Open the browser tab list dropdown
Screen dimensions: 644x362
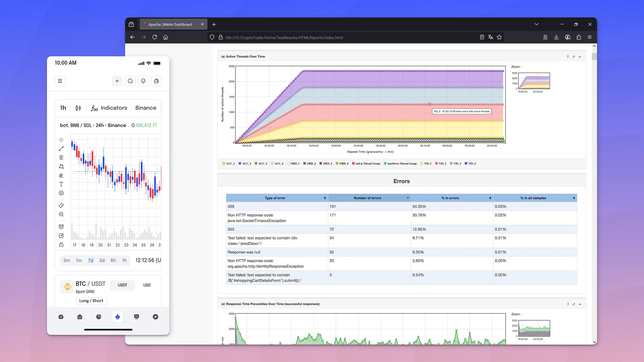tap(536, 24)
